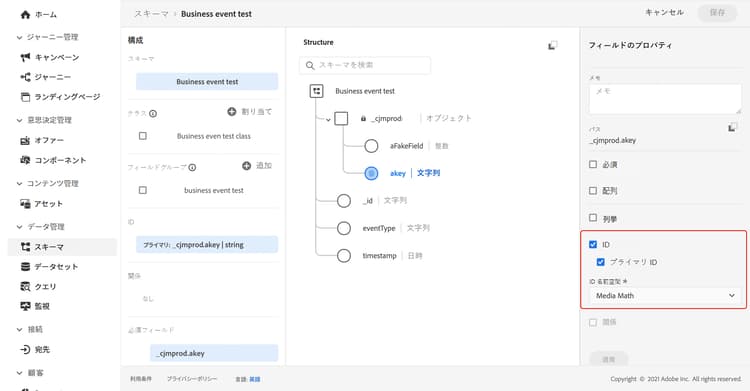This screenshot has width=750, height=391.
Task: Open アセット in the sidebar
Action: point(42,204)
